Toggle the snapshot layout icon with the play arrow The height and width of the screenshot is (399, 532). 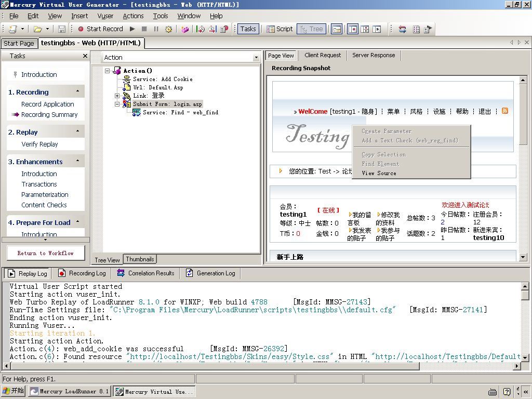[x=377, y=29]
